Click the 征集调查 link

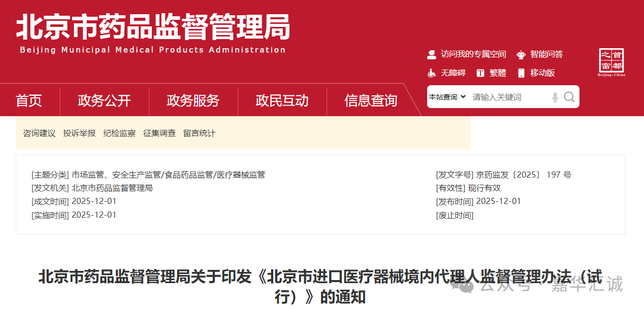click(x=159, y=133)
